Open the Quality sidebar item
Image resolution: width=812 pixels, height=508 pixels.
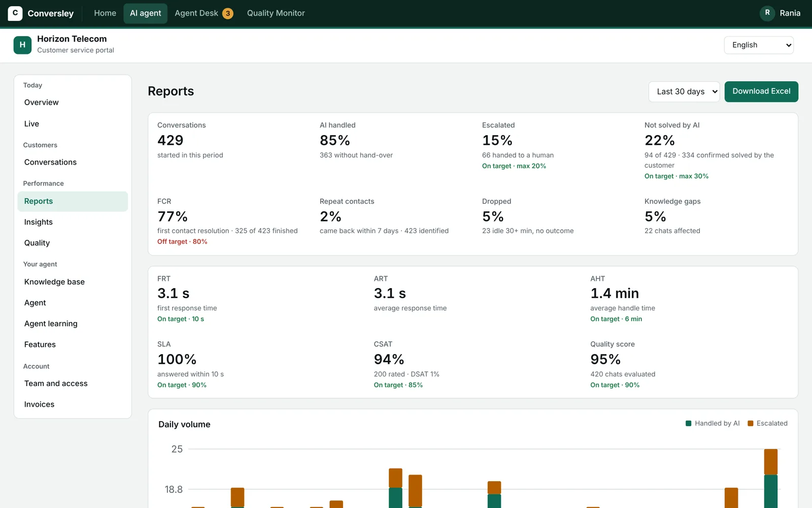[x=73, y=243]
